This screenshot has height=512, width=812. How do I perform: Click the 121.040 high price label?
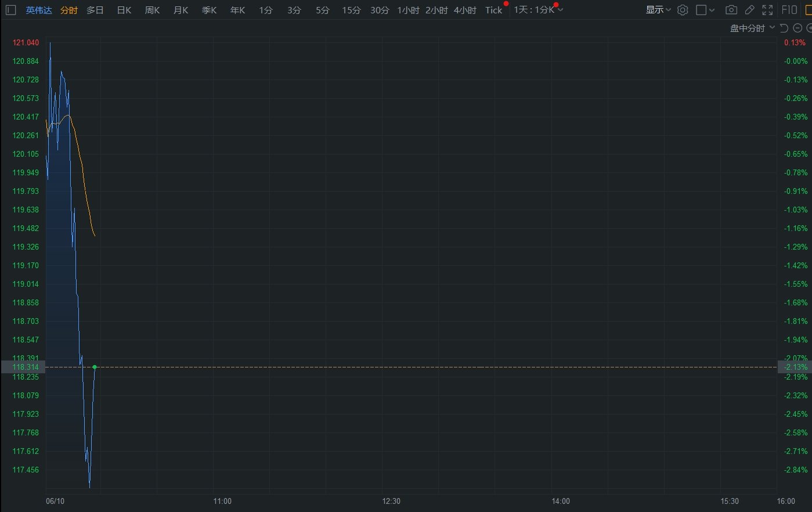coord(26,42)
